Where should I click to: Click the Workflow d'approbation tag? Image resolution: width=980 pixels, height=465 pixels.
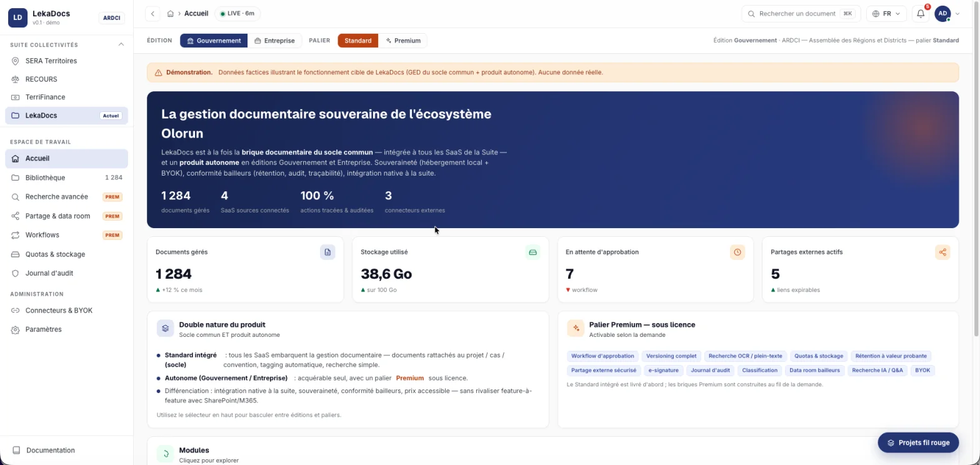point(602,356)
